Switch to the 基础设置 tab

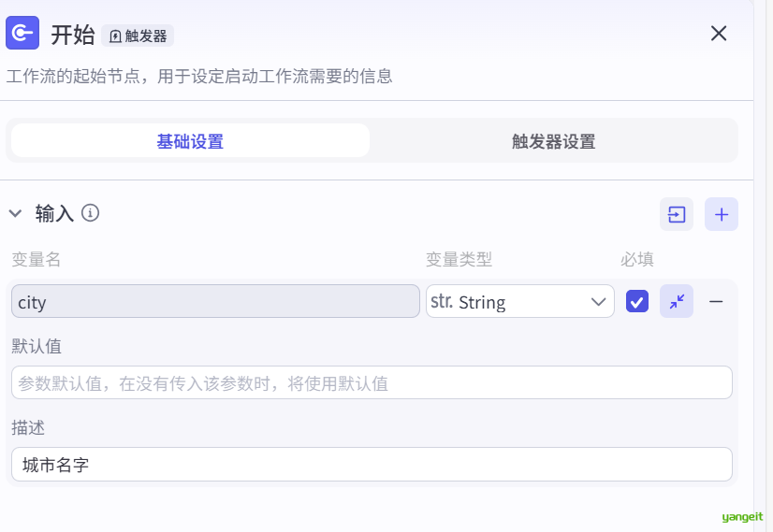(190, 141)
